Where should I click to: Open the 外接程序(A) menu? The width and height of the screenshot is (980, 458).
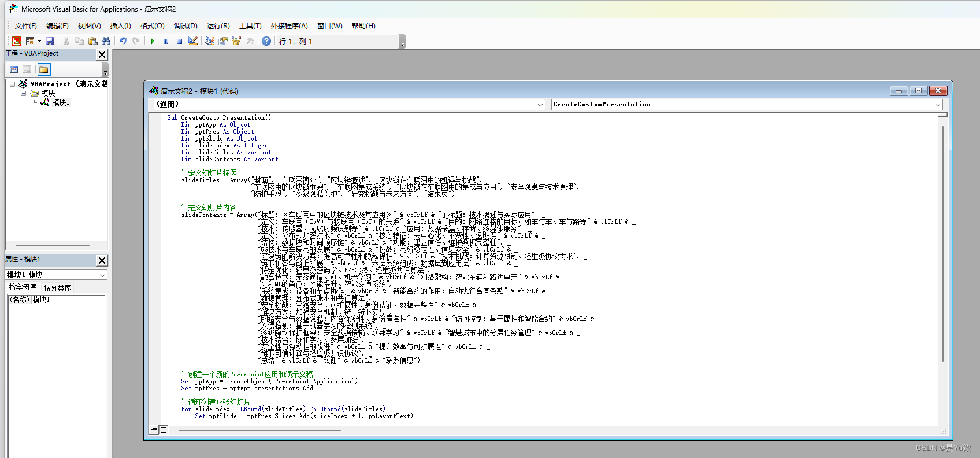click(x=289, y=26)
